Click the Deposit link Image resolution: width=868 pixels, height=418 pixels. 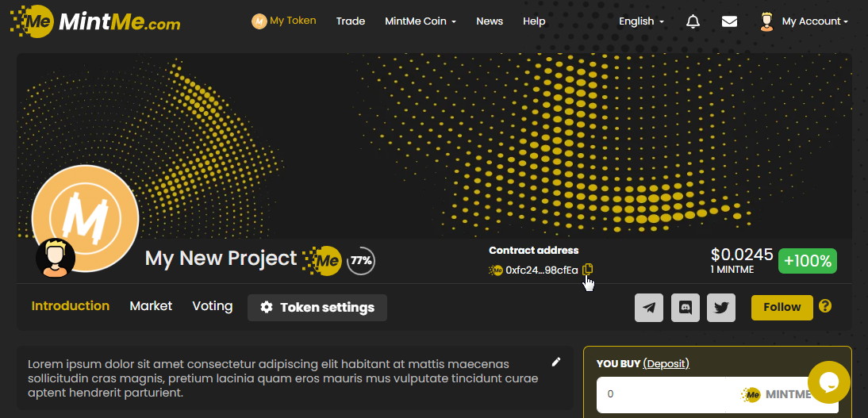coord(666,363)
